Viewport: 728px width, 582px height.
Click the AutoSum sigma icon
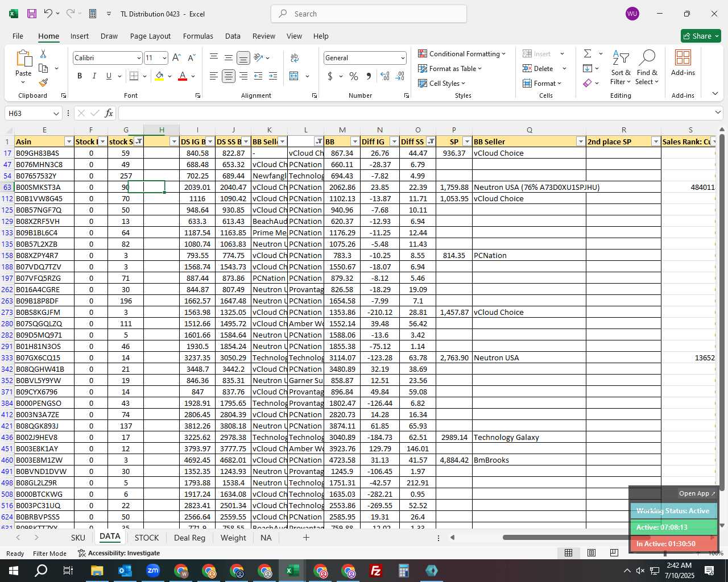[588, 53]
